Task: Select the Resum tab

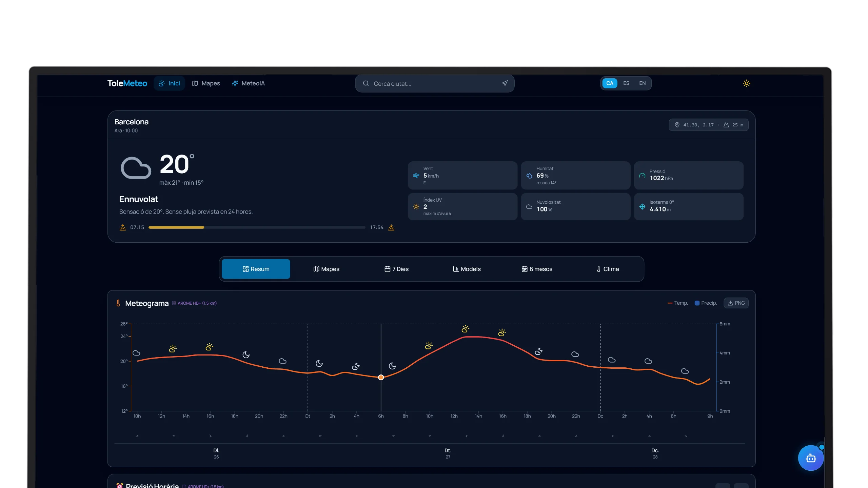Action: click(x=256, y=269)
